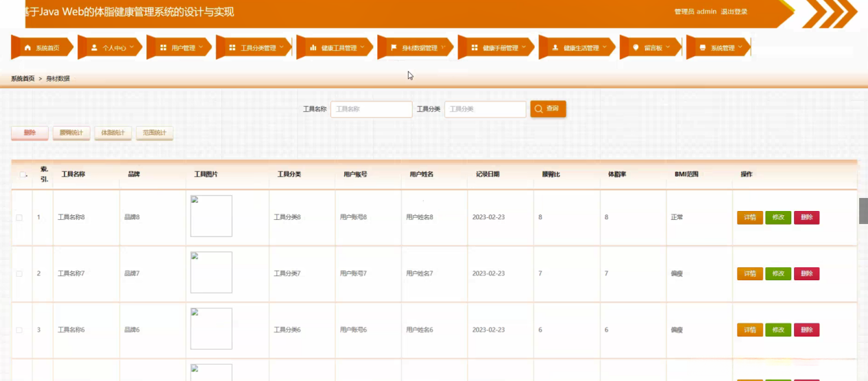Open the 体脂统计 statistics button
The width and height of the screenshot is (868, 381).
point(113,133)
